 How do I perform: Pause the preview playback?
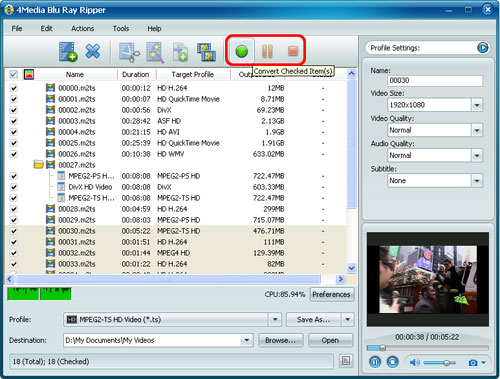coord(375,362)
